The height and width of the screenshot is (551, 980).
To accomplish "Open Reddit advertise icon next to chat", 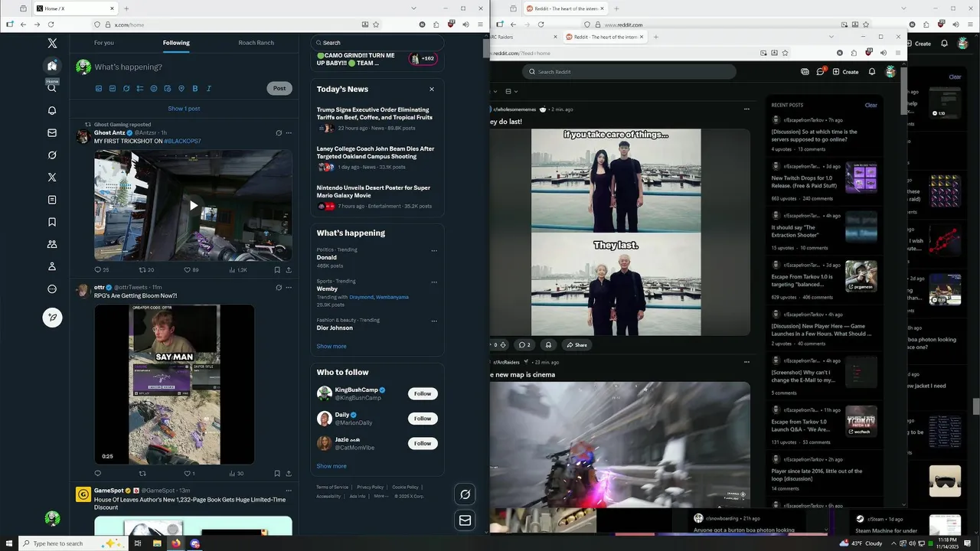I will (x=805, y=71).
